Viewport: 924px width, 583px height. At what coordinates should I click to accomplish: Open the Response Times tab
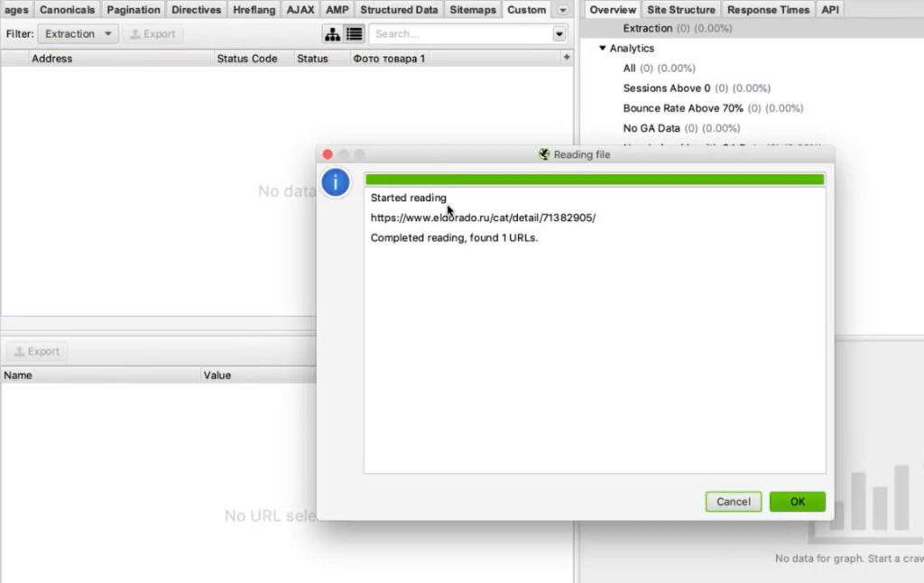click(768, 10)
